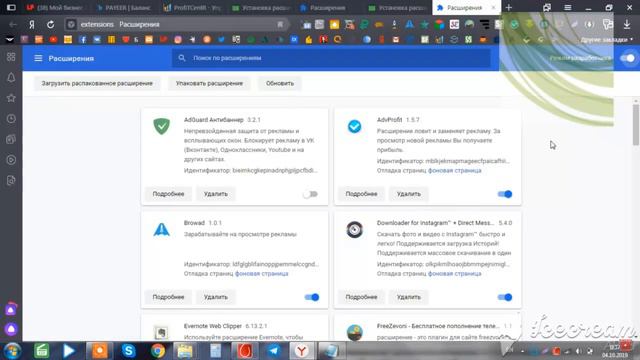Viewport: 640px width, 360px height.
Task: Switch to first 'Установка расш' tab
Action: 261,7
